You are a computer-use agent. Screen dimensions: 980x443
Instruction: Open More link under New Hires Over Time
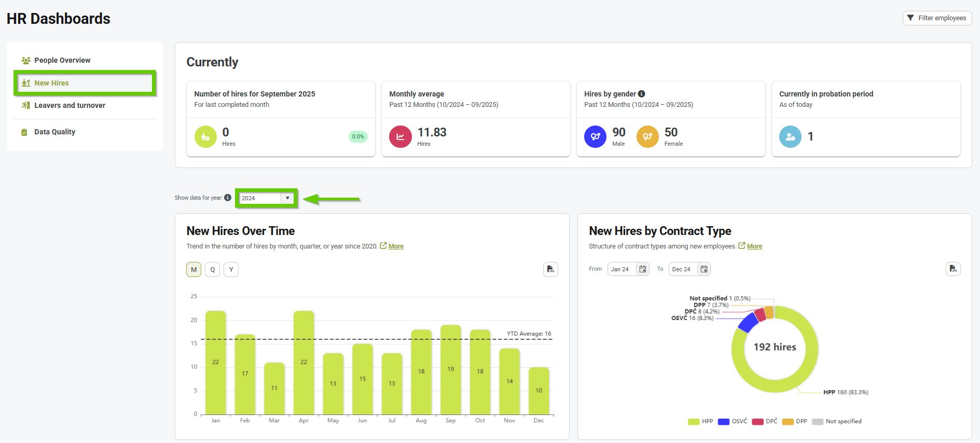click(x=396, y=246)
